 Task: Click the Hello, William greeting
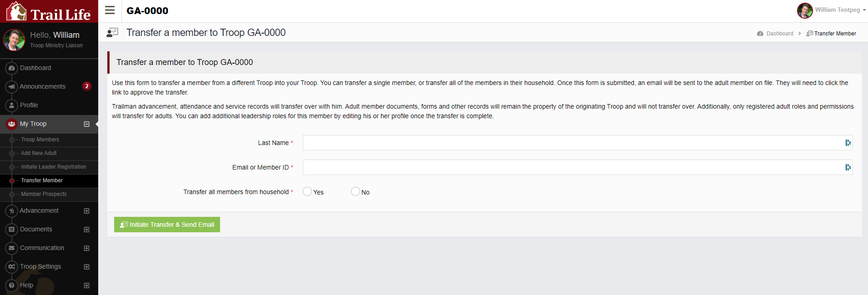[x=55, y=35]
